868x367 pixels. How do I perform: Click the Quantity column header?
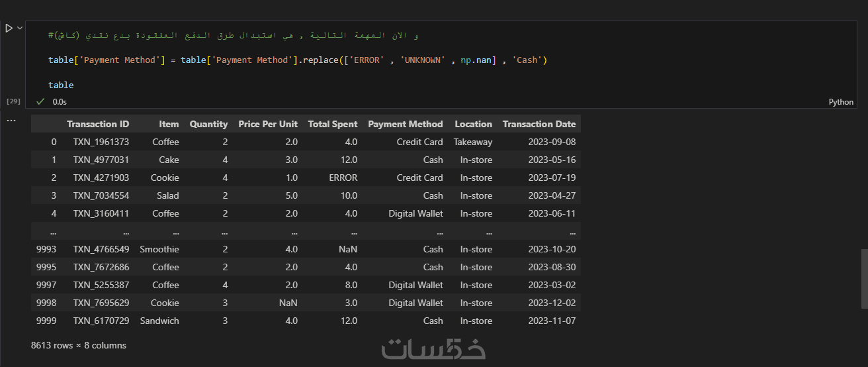208,124
